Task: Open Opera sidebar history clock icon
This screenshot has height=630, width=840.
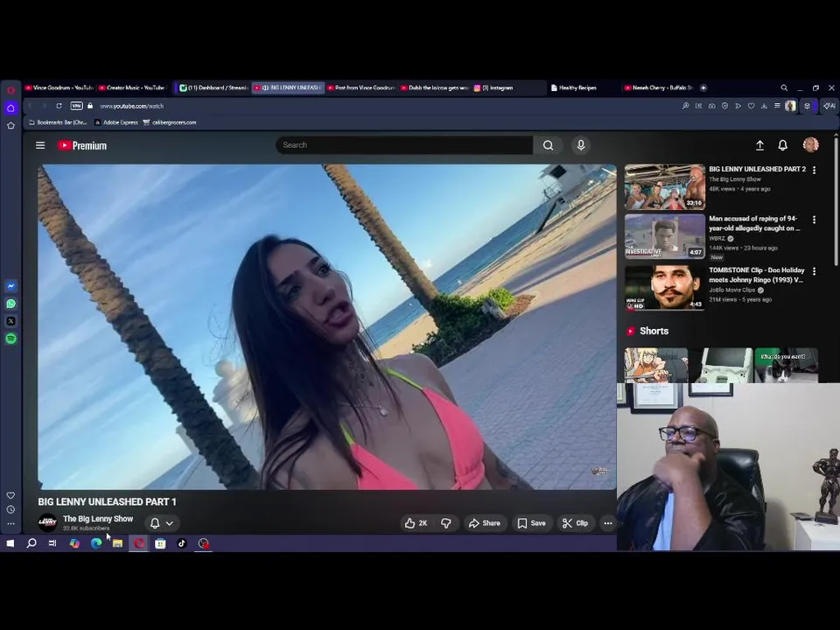Action: click(x=10, y=509)
